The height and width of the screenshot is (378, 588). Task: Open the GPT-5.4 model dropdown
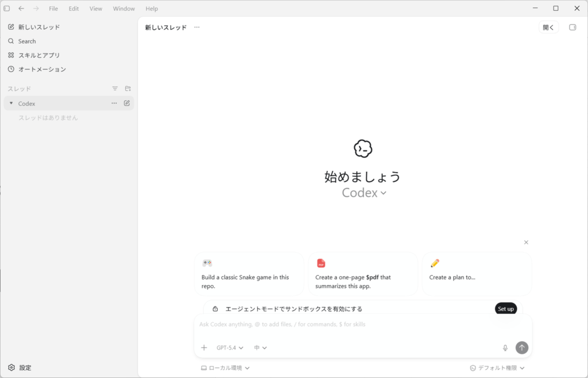click(x=230, y=348)
